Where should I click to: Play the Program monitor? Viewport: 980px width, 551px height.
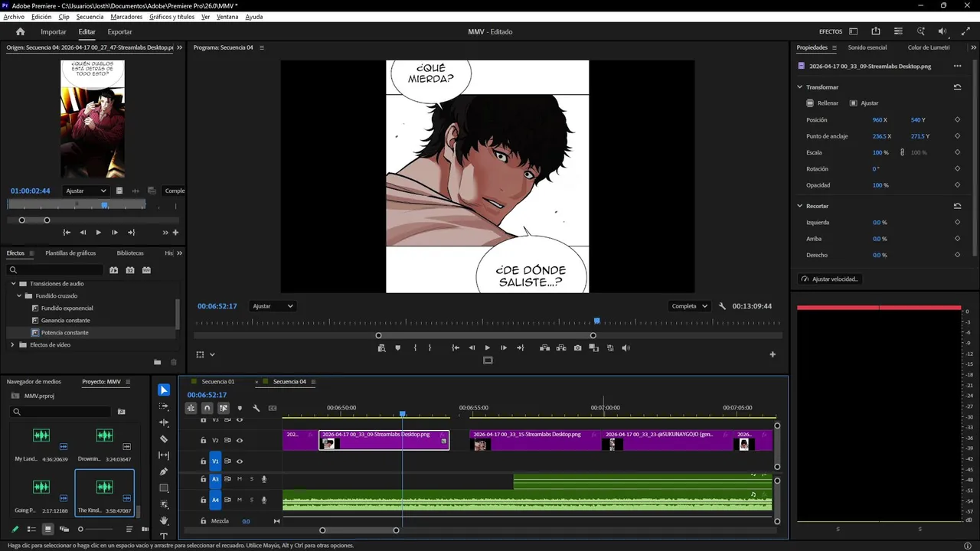click(488, 347)
